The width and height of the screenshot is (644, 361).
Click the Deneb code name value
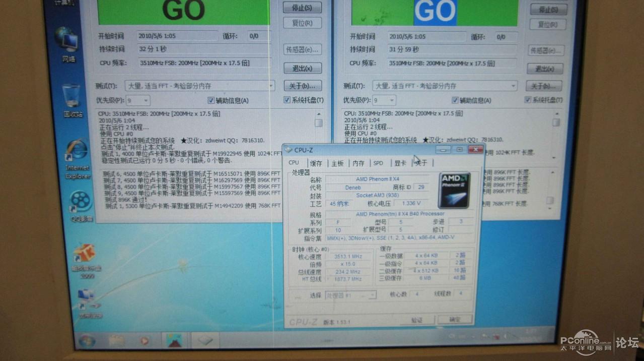[x=354, y=187]
